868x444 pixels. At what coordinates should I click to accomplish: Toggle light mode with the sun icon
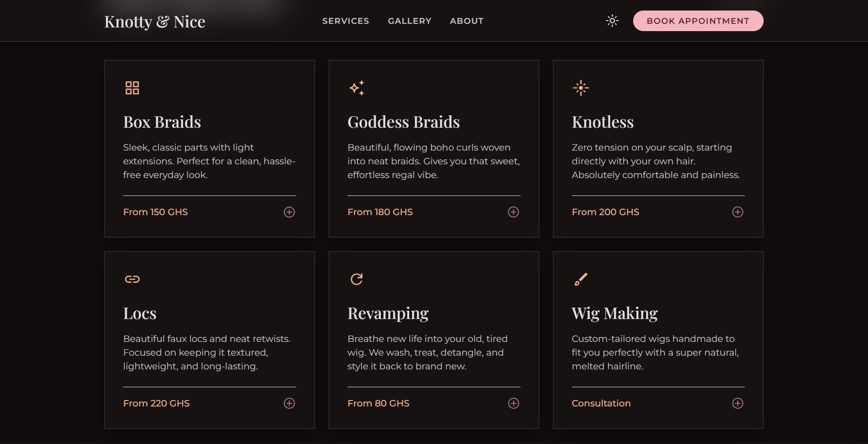point(612,21)
